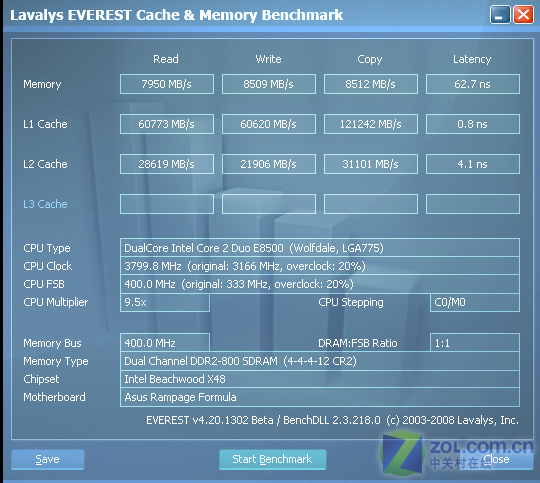Select L2 Cache Write value 21906 MB/s
The image size is (540, 483).
[269, 164]
